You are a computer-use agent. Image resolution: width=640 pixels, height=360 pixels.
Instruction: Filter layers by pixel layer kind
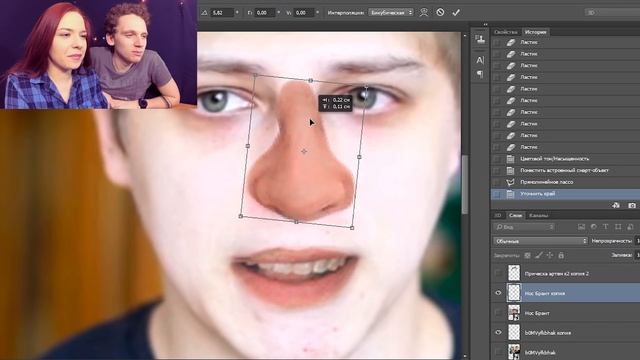581,227
